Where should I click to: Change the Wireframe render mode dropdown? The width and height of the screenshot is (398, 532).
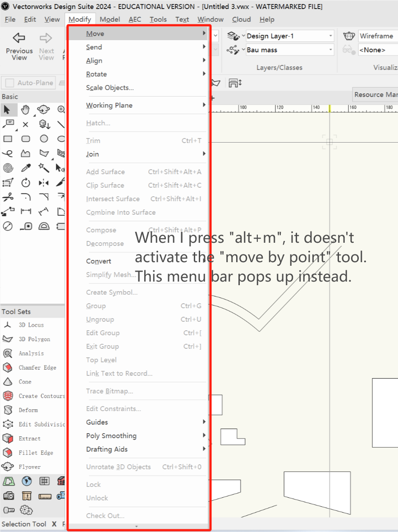[378, 36]
